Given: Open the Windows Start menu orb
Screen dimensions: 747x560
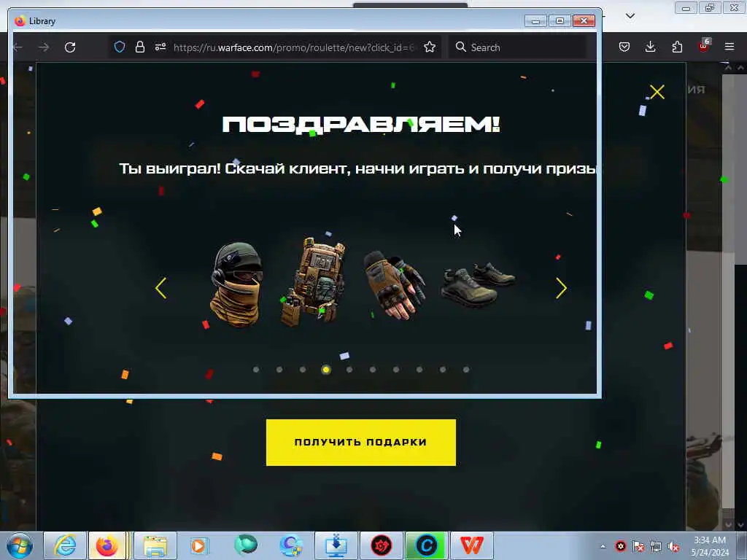Looking at the screenshot, I should (20, 545).
